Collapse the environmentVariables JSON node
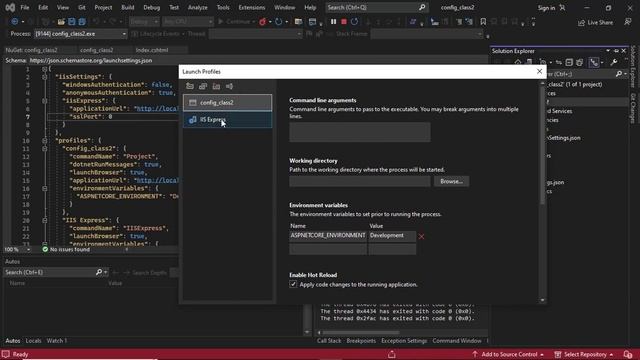The height and width of the screenshot is (360, 640). pyautogui.click(x=44, y=189)
